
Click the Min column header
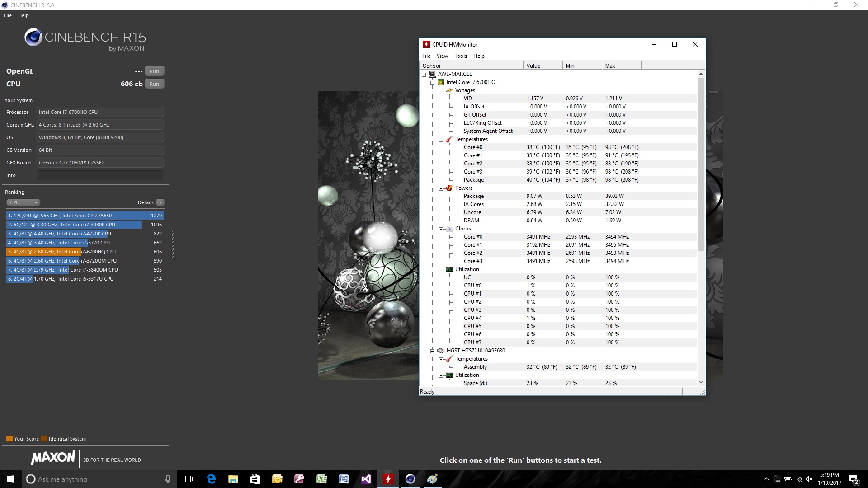click(x=582, y=66)
